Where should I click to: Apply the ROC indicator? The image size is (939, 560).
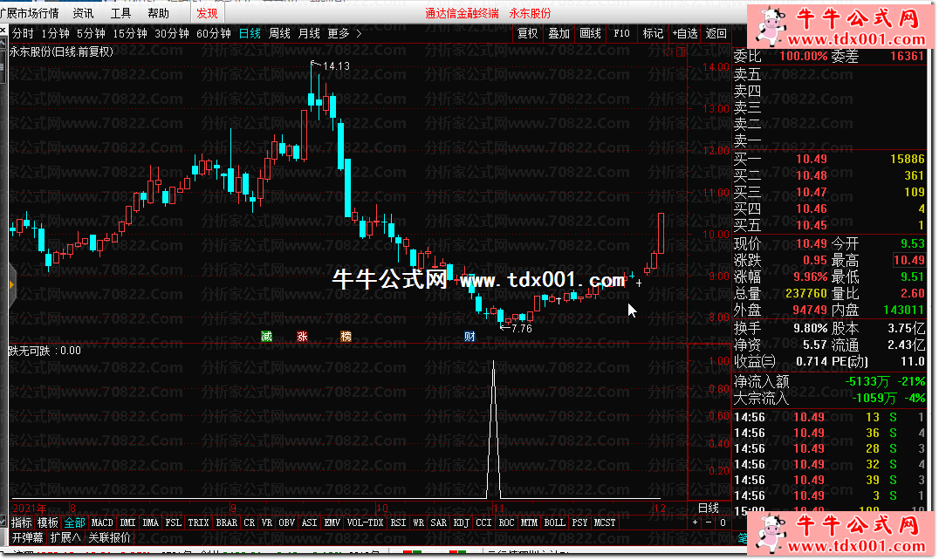[507, 522]
